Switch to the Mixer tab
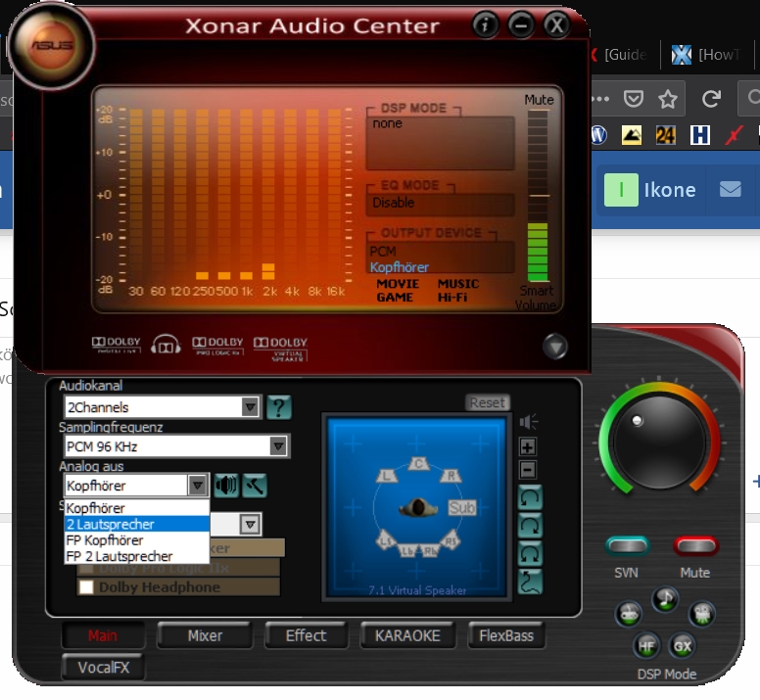 click(x=205, y=635)
